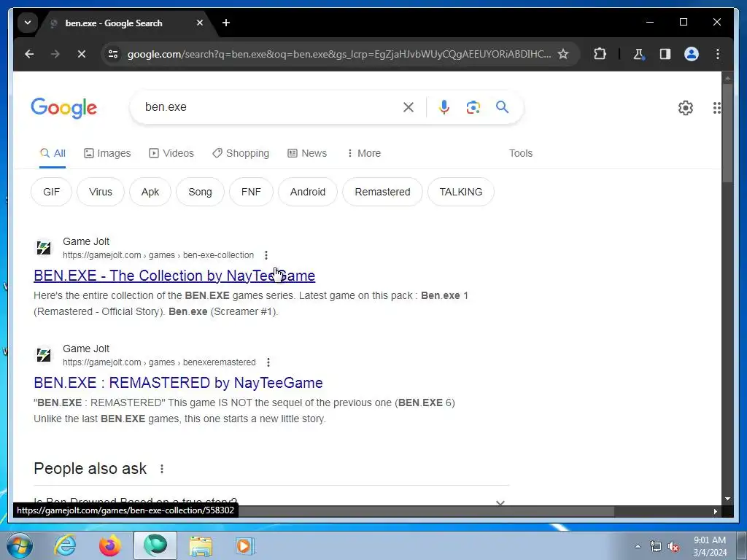Open the search Tools options
This screenshot has height=560, width=747.
pyautogui.click(x=521, y=153)
